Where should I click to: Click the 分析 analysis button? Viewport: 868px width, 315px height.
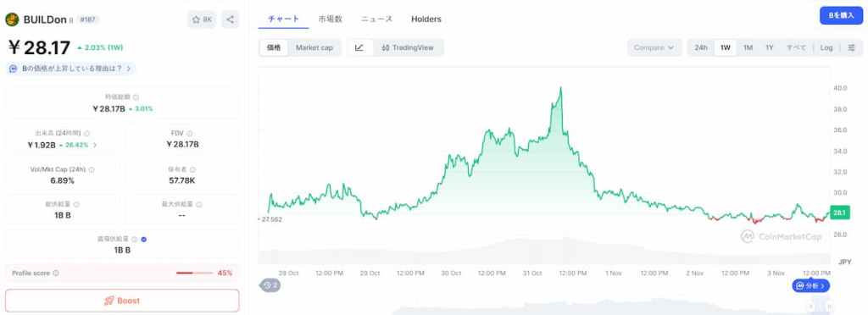click(811, 285)
